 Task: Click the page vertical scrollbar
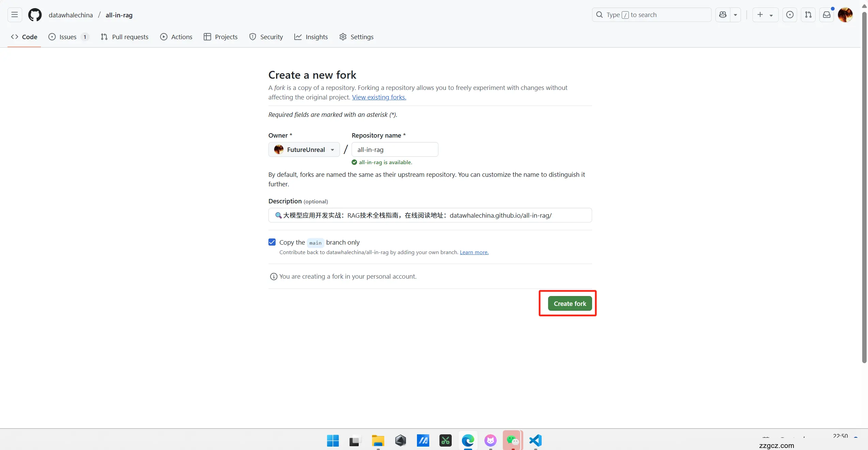[x=864, y=187]
